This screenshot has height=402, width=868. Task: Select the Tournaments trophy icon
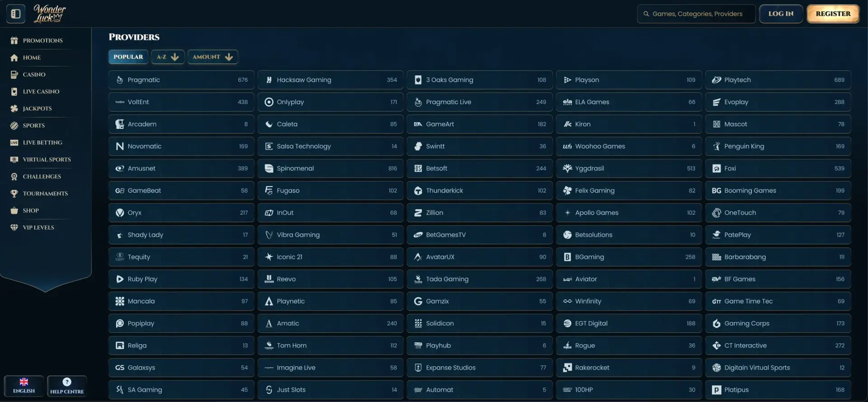14,194
